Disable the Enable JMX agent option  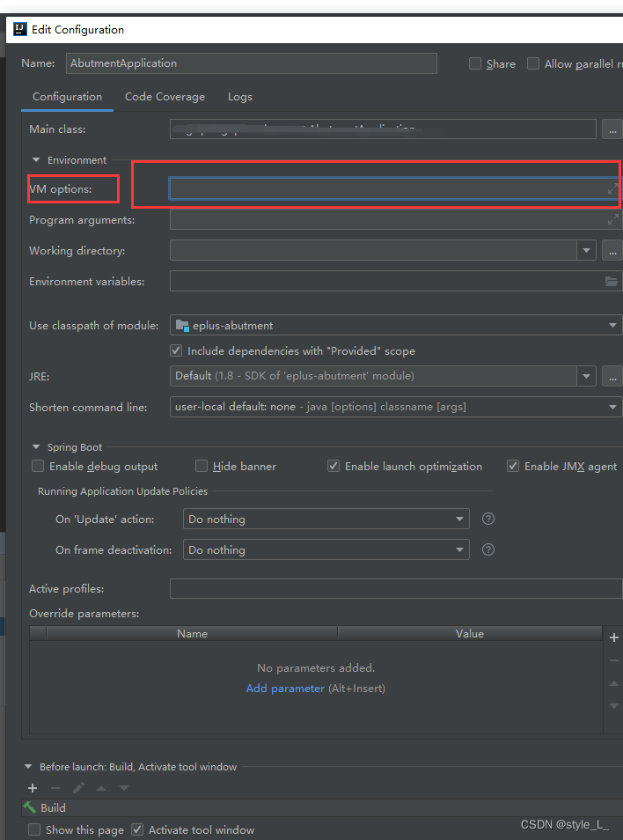[x=513, y=466]
